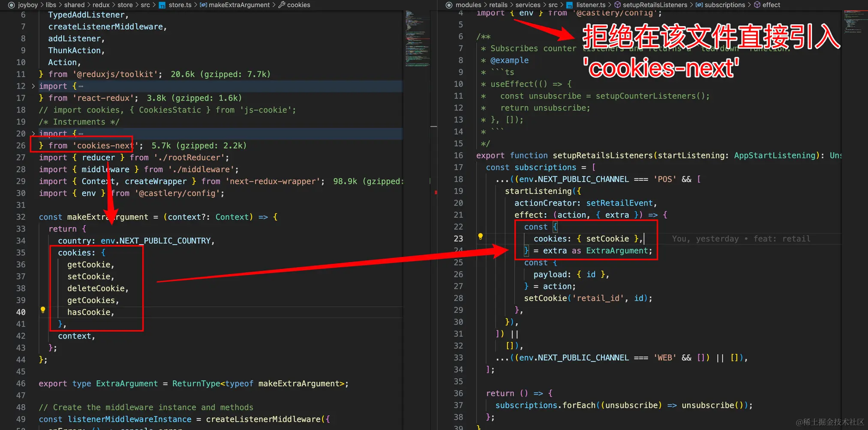Click 'createWrapper' import on line 29

tap(156, 182)
